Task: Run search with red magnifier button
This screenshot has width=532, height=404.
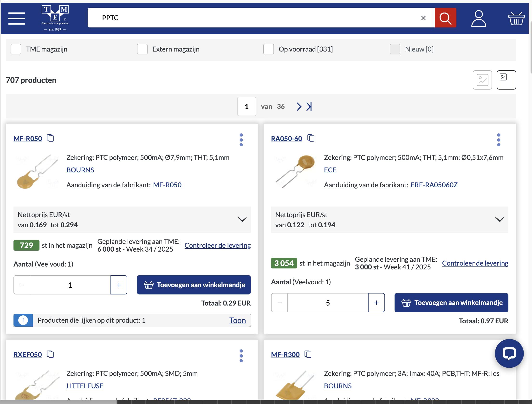Action: [445, 18]
